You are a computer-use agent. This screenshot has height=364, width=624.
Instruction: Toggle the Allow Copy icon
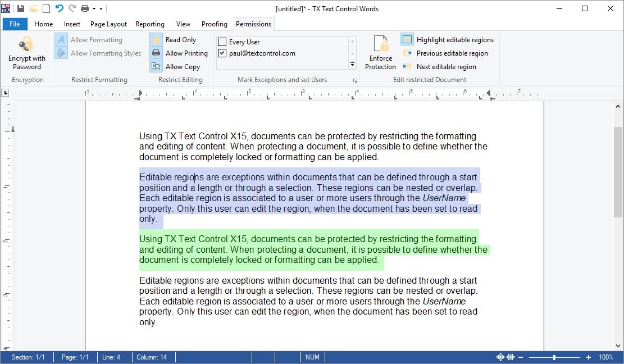[x=156, y=66]
